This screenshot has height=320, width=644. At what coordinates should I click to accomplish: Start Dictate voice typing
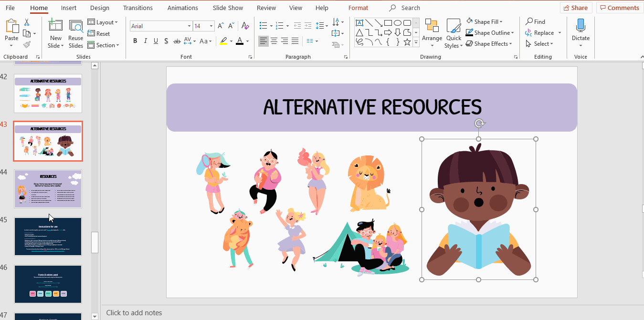click(x=581, y=30)
